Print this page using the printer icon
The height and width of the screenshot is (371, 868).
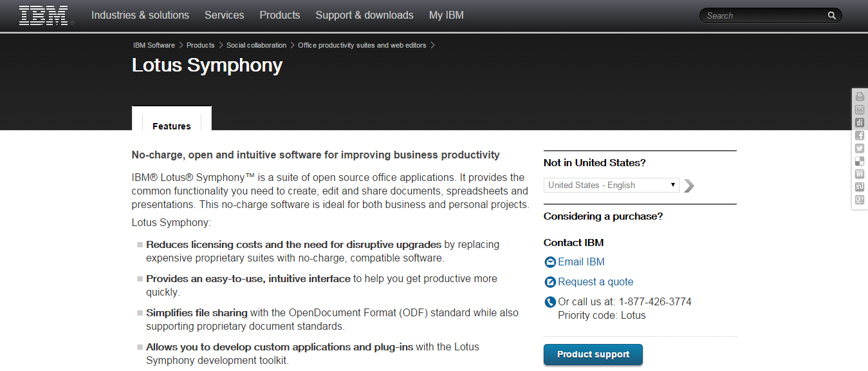point(860,96)
